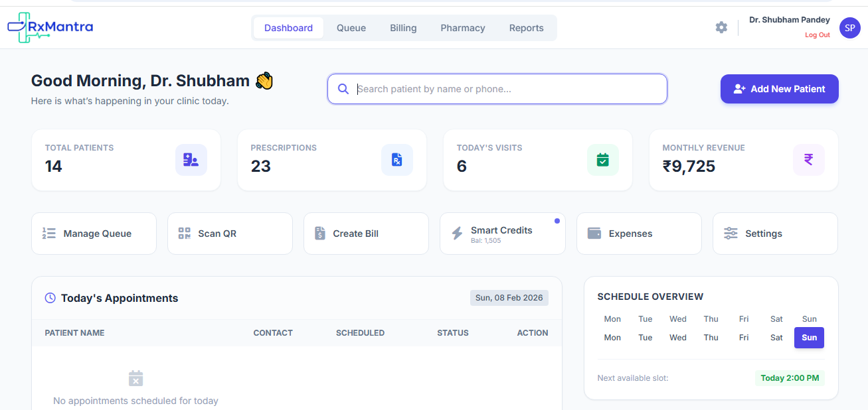868x410 pixels.
Task: Select Sunday in the Schedule Overview
Action: 809,338
